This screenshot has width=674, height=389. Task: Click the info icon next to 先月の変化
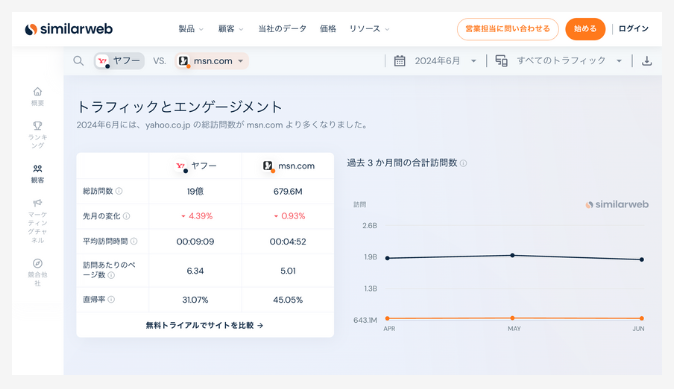[126, 216]
